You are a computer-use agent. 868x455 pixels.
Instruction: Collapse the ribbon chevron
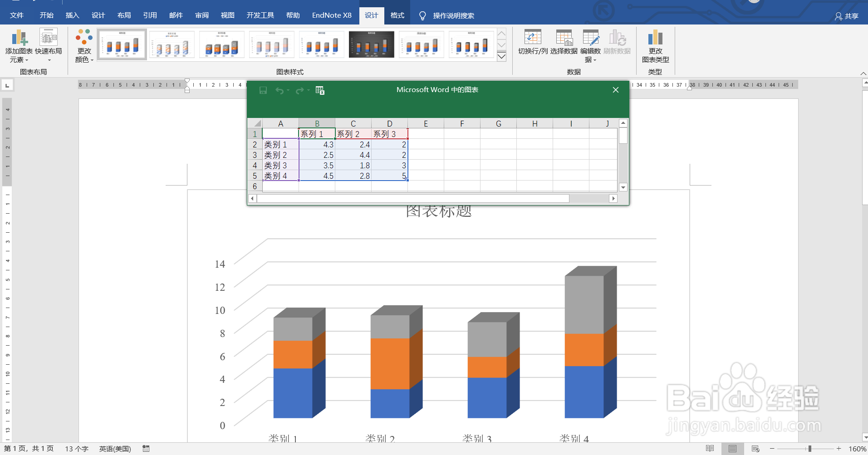coord(863,73)
